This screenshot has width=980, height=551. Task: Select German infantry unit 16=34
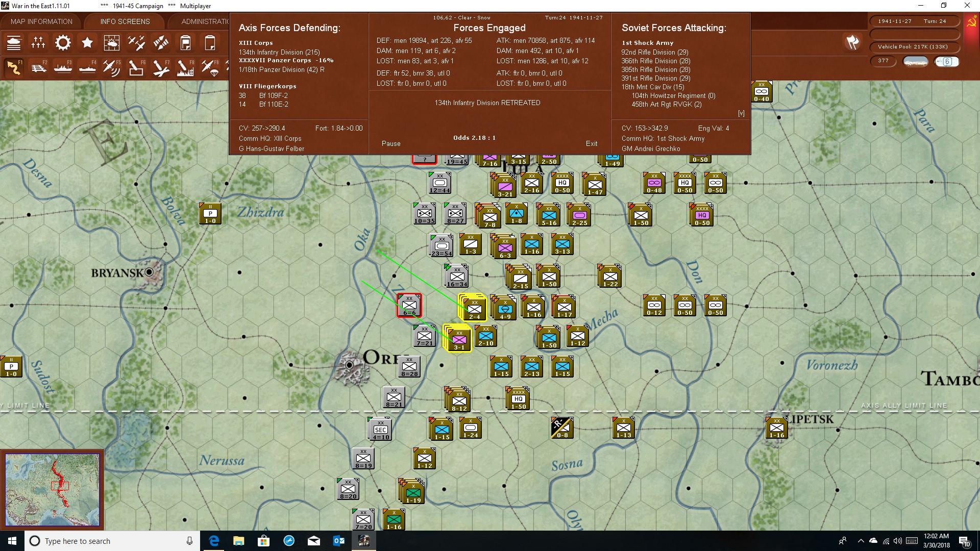coord(457,275)
